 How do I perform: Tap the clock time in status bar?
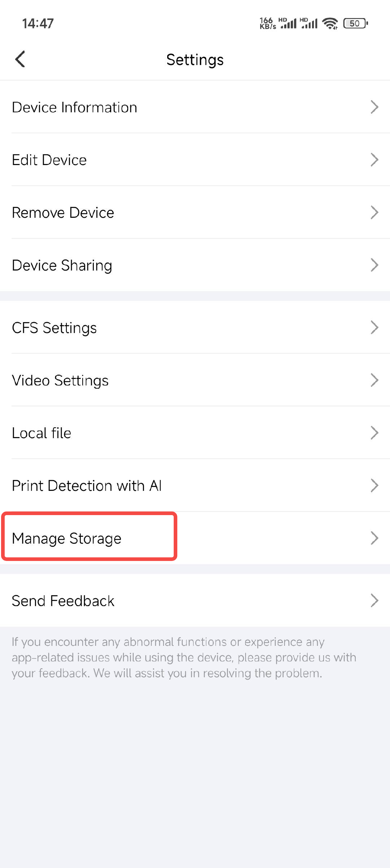(x=38, y=23)
